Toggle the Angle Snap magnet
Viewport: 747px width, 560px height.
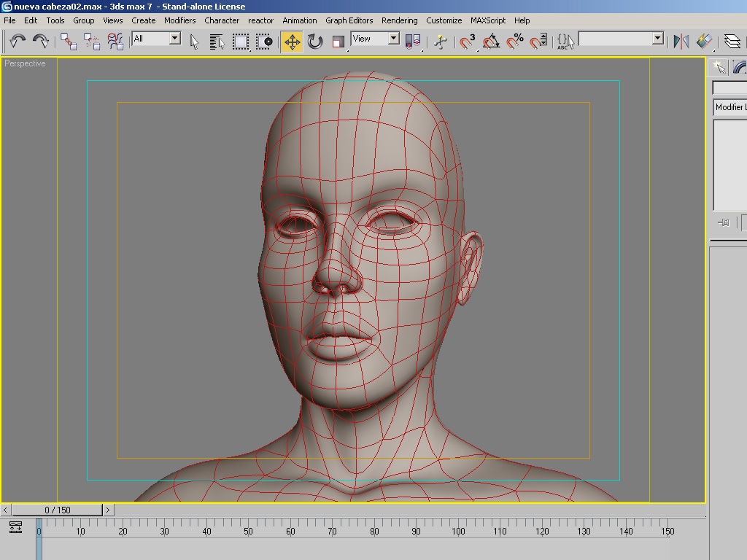coord(491,42)
